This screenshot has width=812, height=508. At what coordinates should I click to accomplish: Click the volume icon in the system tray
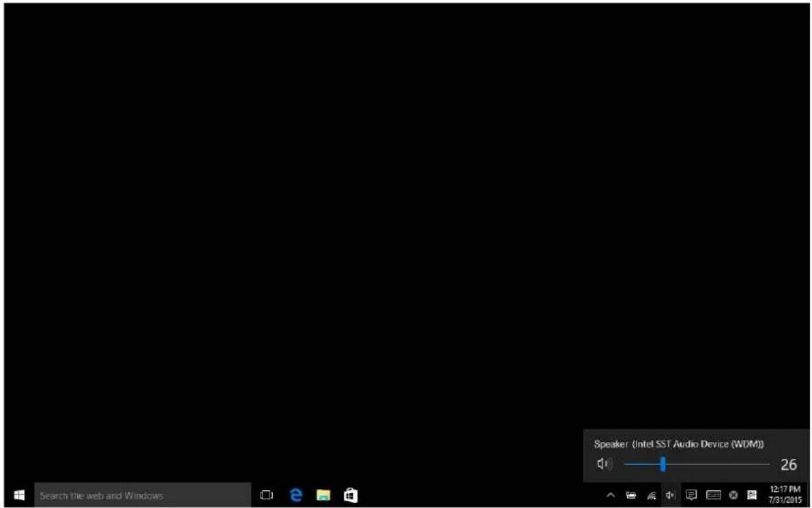tap(670, 495)
